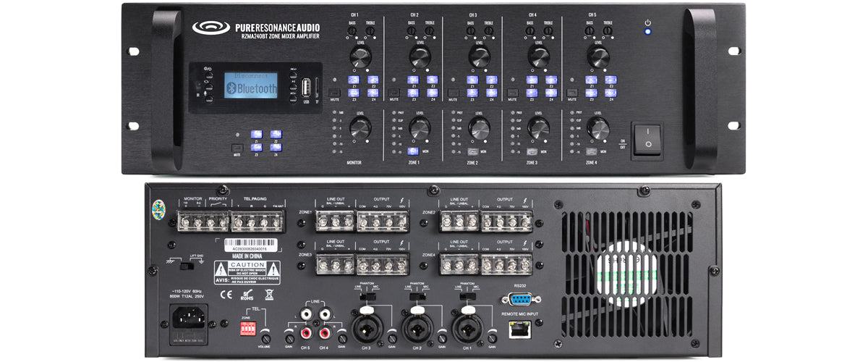Screen dimensions: 868x362
Task: Click the red TEL zone DIP switch
Action: click(248, 329)
